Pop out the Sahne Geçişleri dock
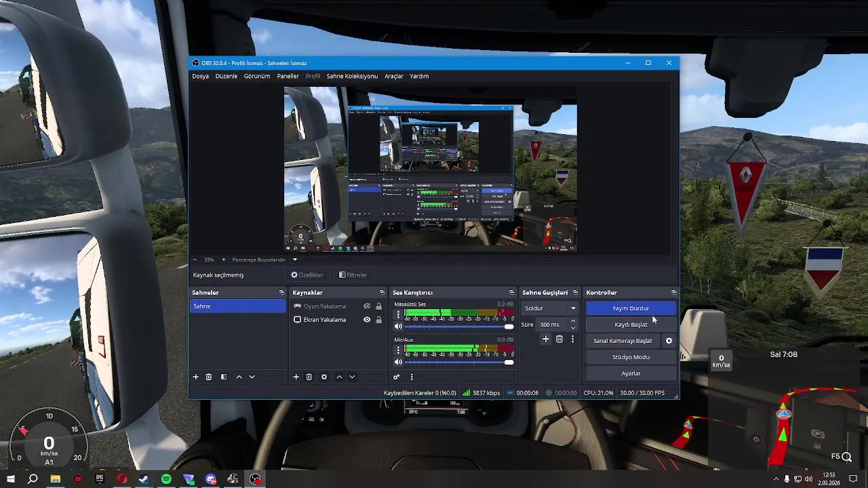Viewport: 868px width, 488px height. point(575,293)
